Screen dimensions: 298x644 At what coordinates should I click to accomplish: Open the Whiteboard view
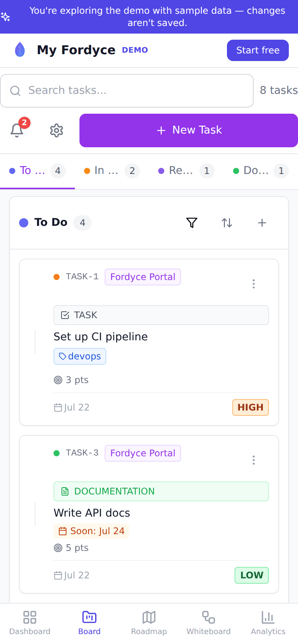[209, 623]
